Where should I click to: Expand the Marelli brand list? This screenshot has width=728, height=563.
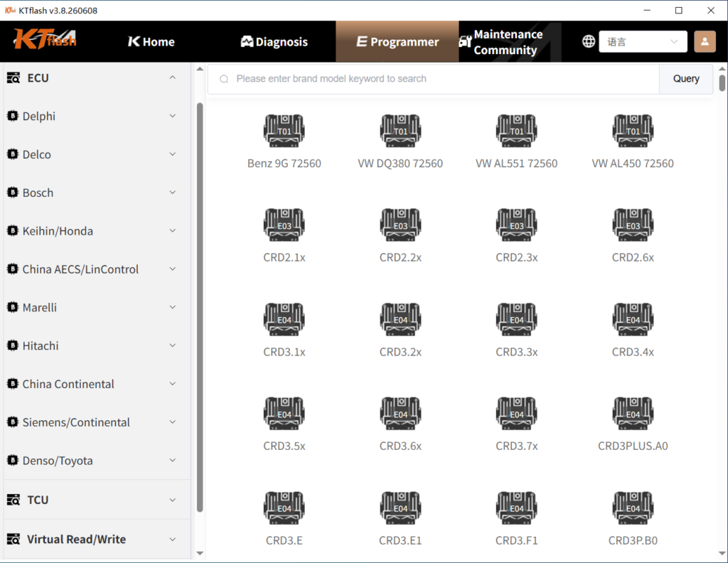[97, 307]
